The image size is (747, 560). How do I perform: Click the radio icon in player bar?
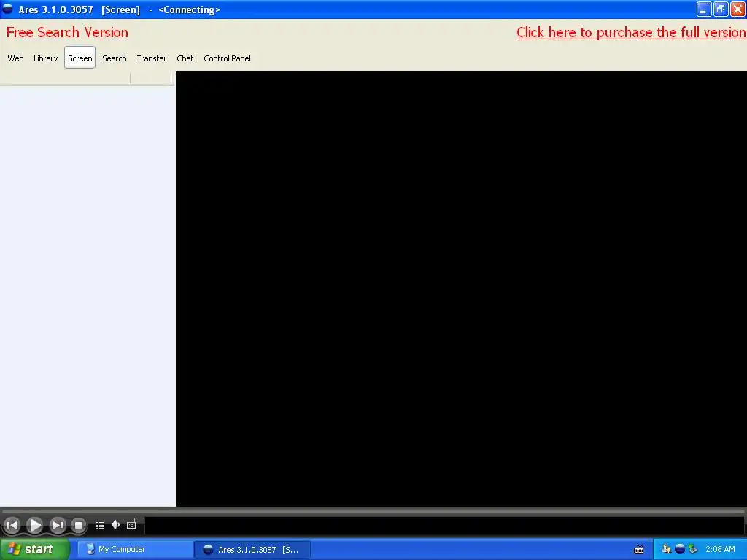pos(131,525)
